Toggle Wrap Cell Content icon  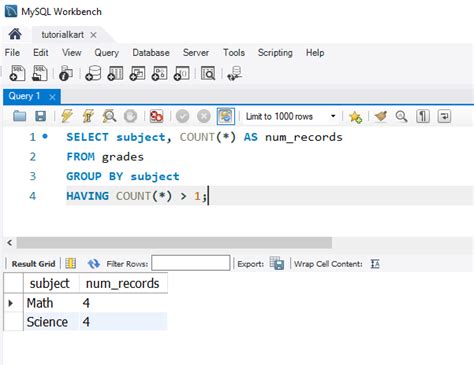pyautogui.click(x=375, y=264)
